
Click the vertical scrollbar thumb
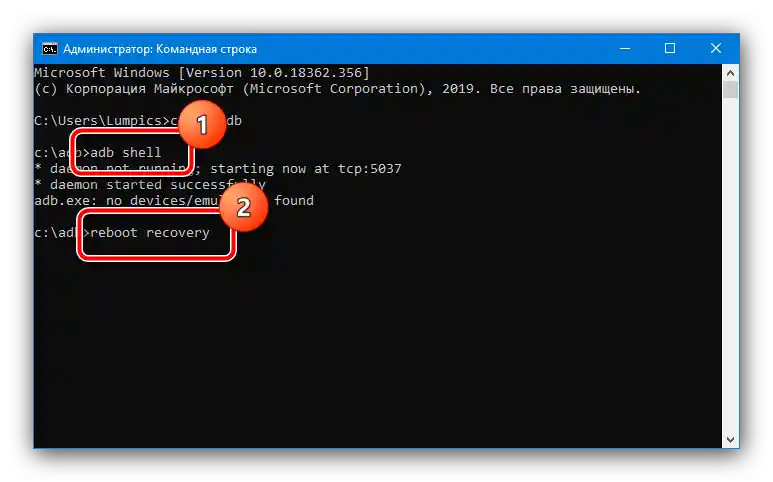pyautogui.click(x=730, y=90)
